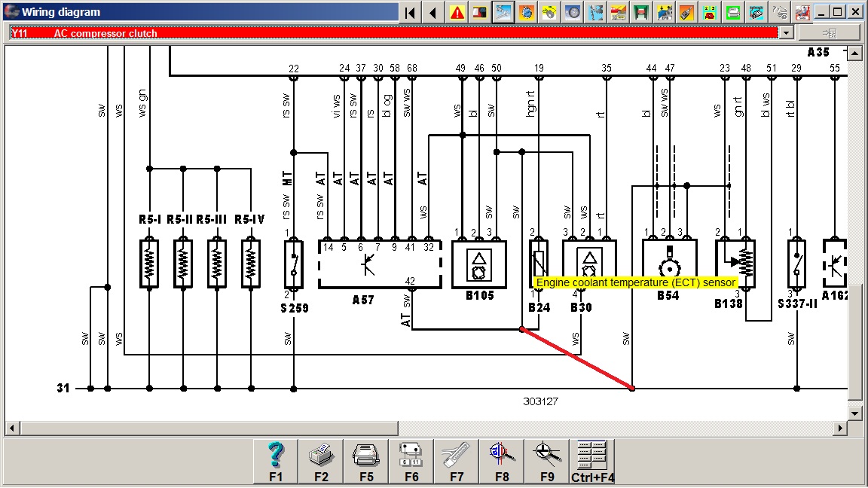The height and width of the screenshot is (488, 868).
Task: Open the Ctrl+F4 component list
Action: point(592,461)
